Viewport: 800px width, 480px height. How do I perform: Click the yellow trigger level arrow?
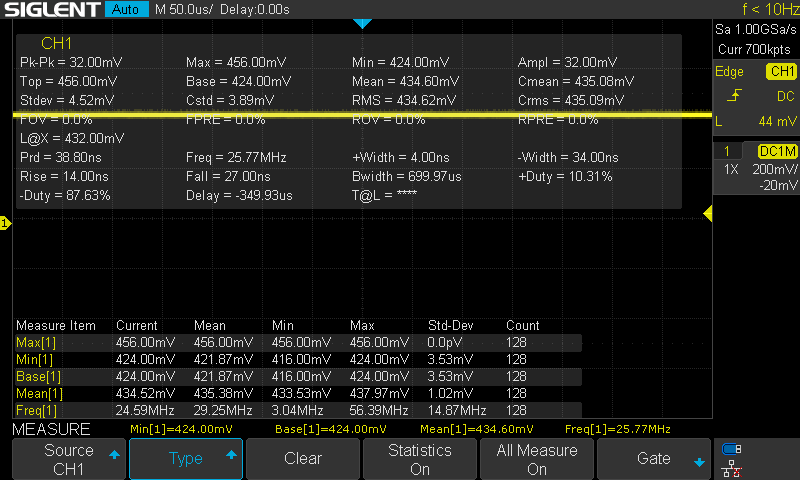(x=708, y=214)
